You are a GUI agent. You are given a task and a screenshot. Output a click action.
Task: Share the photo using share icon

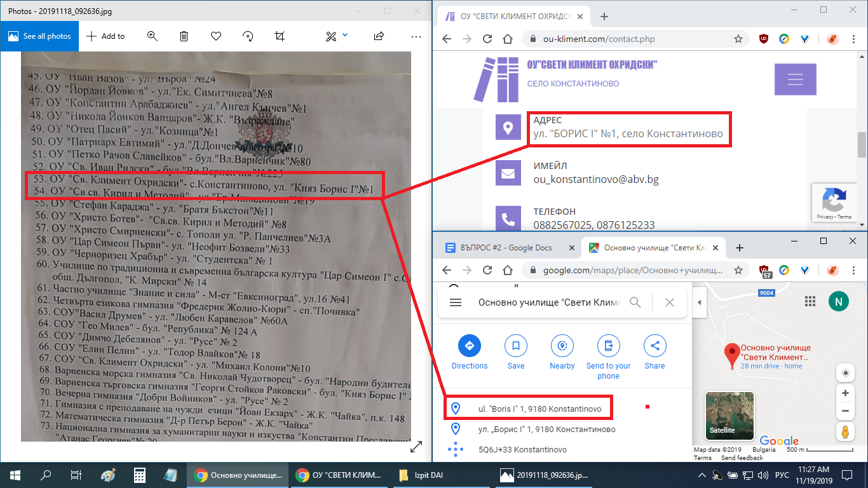coord(379,36)
